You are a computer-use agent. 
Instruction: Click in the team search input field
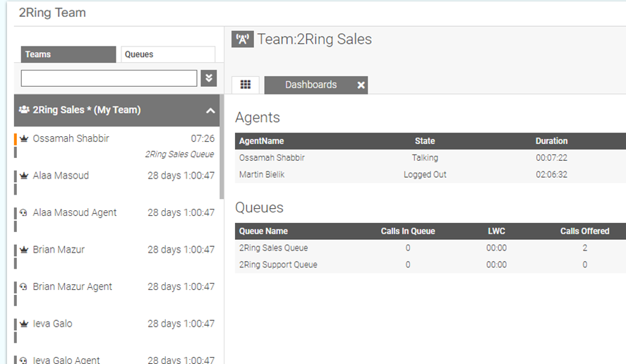click(x=109, y=78)
